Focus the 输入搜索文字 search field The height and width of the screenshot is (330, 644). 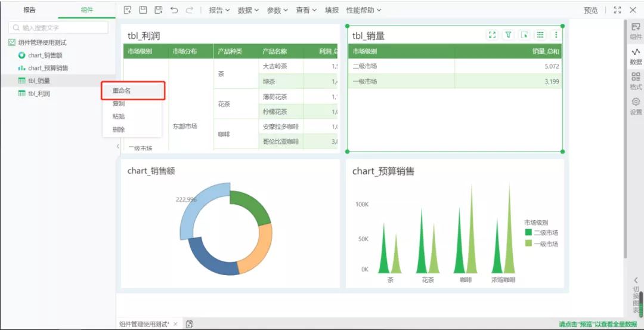pyautogui.click(x=58, y=28)
